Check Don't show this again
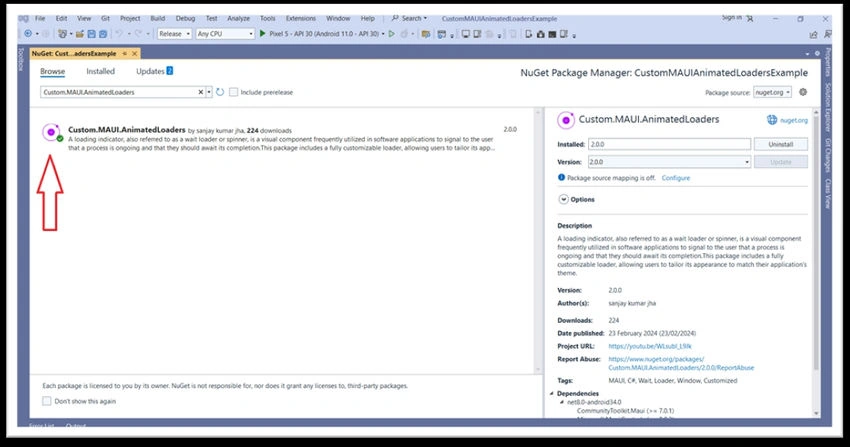The width and height of the screenshot is (850, 447). click(47, 401)
